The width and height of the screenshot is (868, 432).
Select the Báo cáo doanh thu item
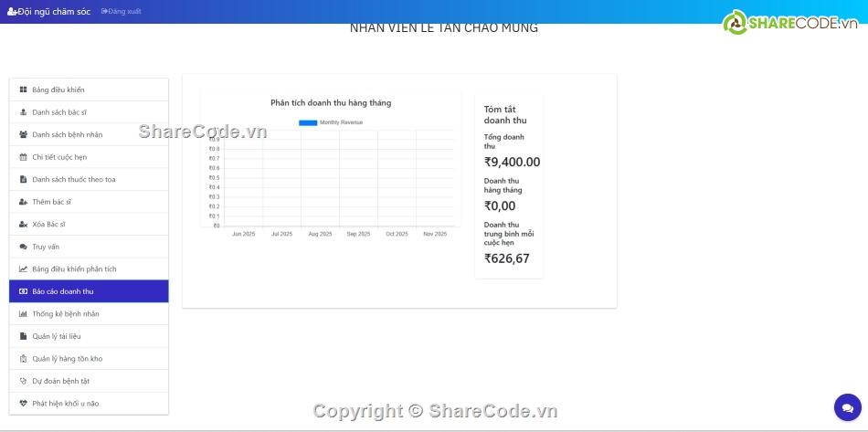click(x=63, y=291)
